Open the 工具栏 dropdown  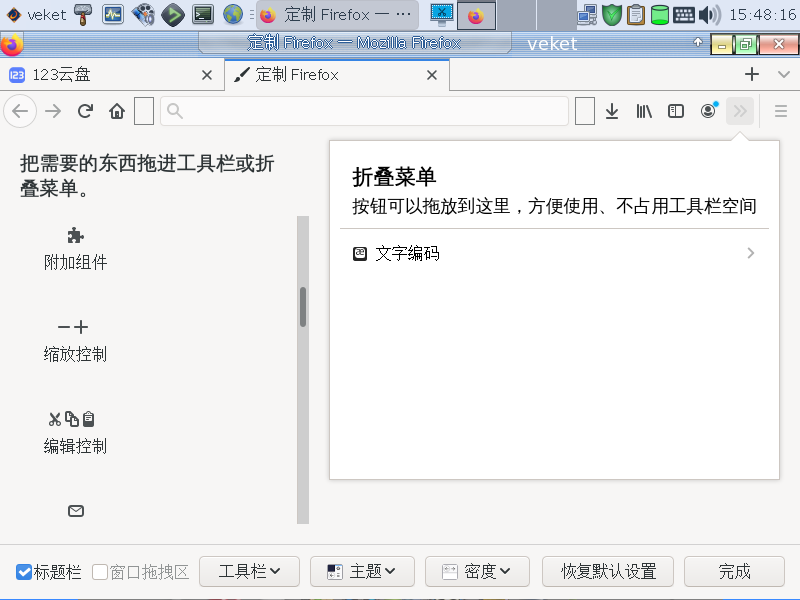tap(249, 571)
